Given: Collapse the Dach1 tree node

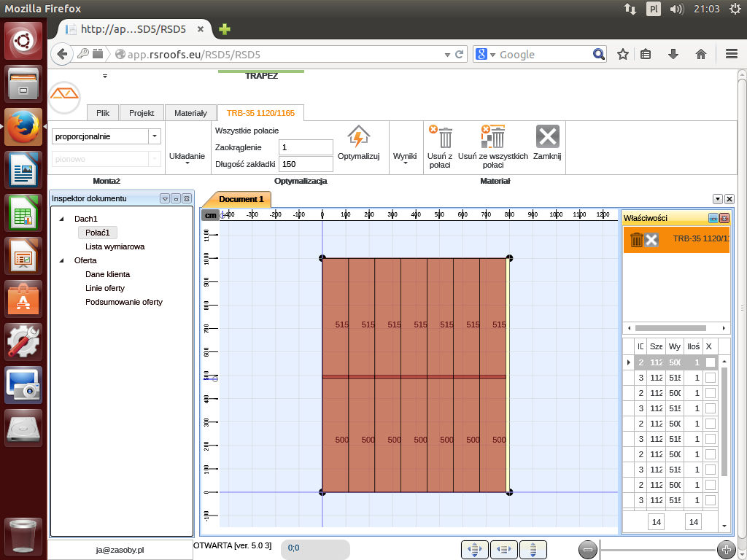Looking at the screenshot, I should coord(61,219).
